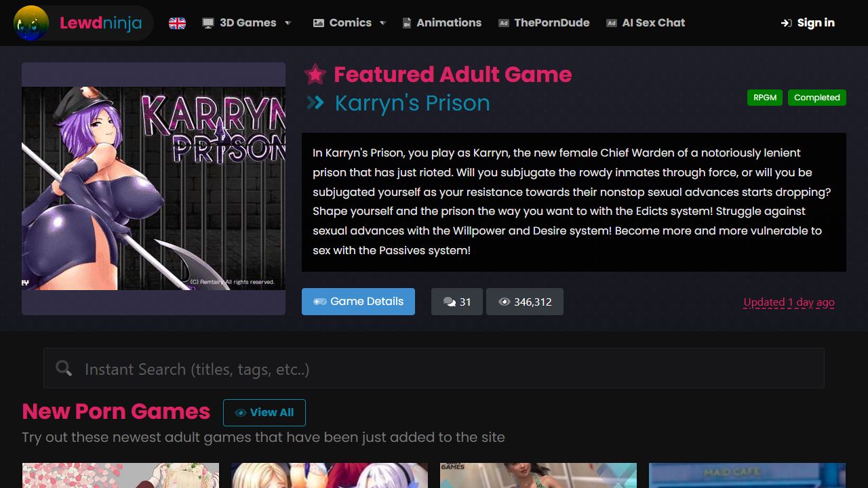868x488 pixels.
Task: Open the Karryn's Prison title link
Action: click(x=412, y=103)
